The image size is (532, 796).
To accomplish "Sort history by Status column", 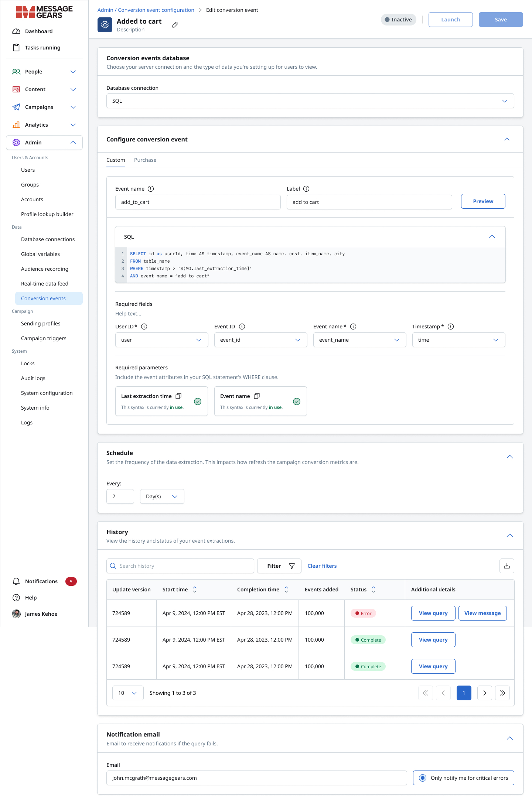I will 374,590.
